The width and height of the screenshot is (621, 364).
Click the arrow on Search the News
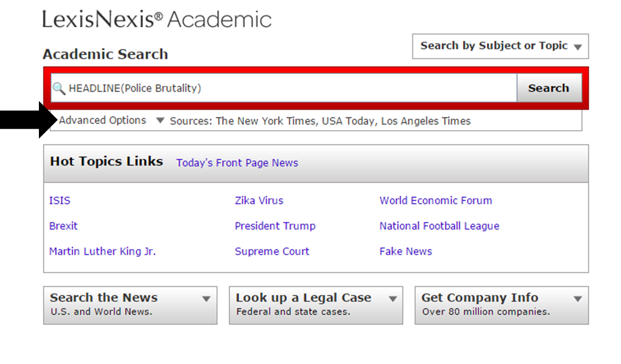206,299
